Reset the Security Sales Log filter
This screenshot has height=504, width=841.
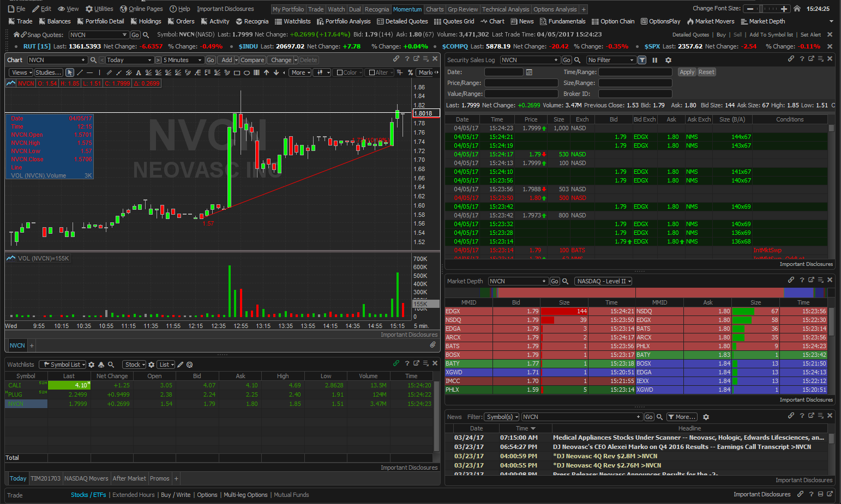(706, 72)
